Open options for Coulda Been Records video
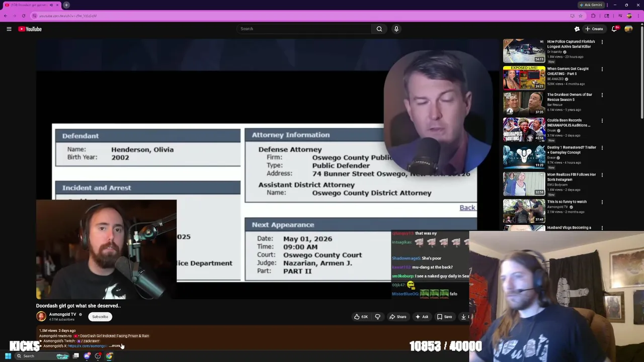The height and width of the screenshot is (362, 644). coord(602,121)
